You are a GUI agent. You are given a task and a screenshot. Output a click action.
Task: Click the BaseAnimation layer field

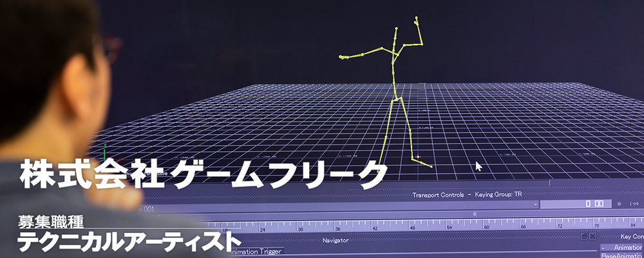pos(622,255)
